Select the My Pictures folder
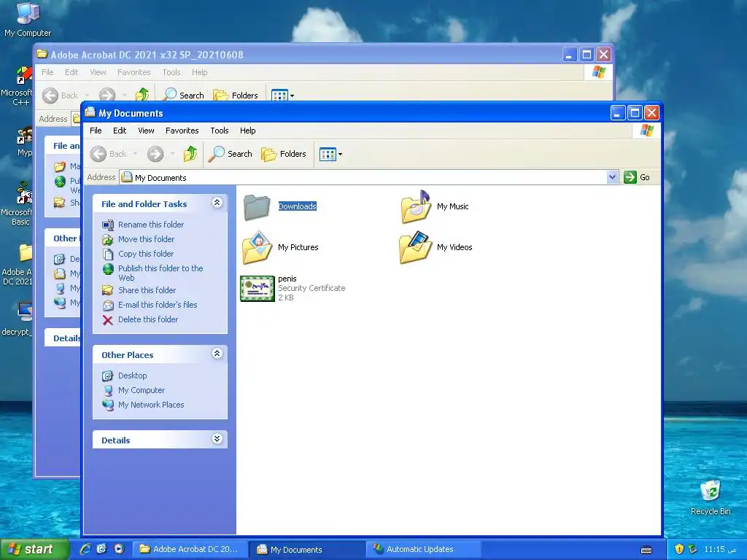 (x=280, y=248)
